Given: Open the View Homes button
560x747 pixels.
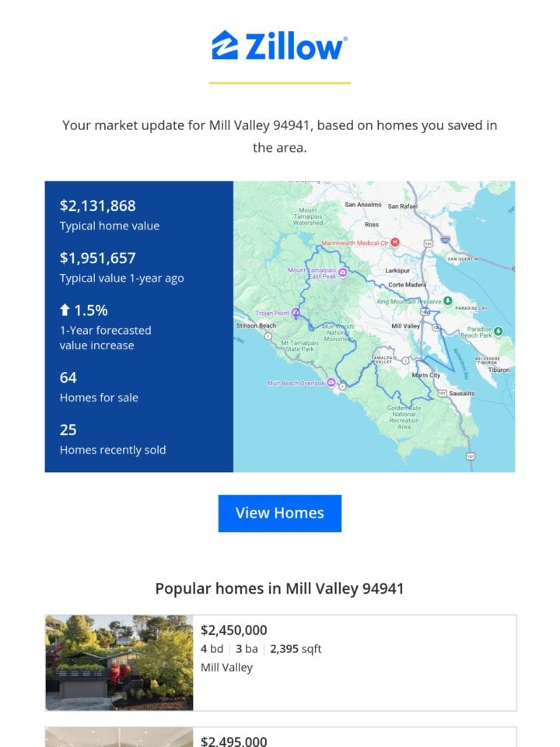Looking at the screenshot, I should pos(279,513).
